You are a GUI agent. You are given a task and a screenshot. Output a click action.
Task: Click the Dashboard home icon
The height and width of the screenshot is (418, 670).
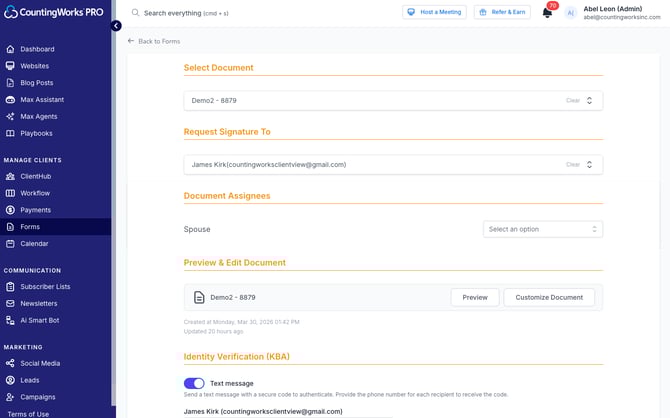(x=10, y=49)
